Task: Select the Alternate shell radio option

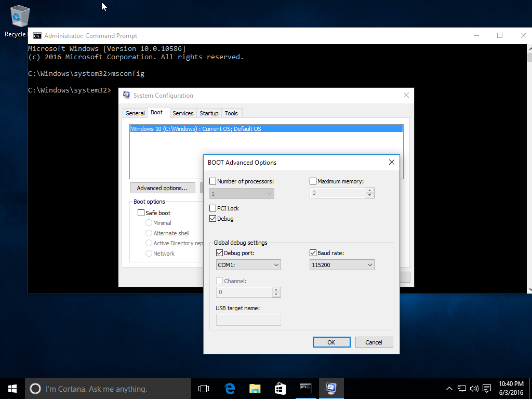Action: 149,233
